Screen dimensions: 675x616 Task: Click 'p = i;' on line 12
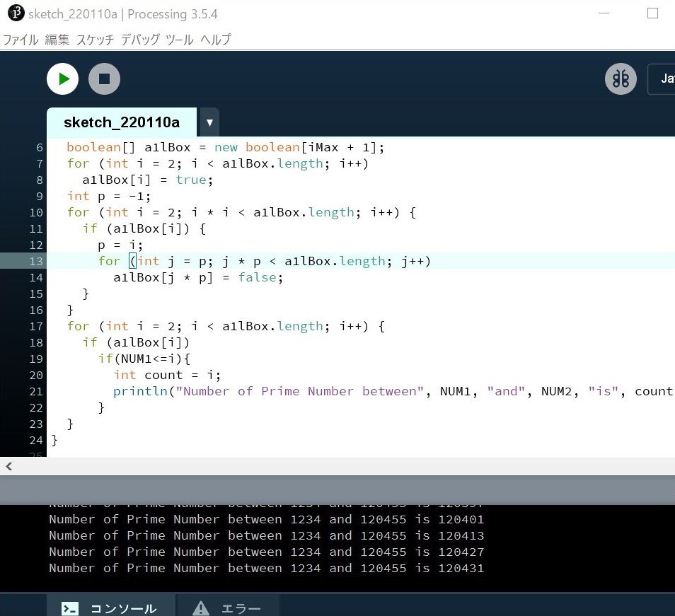click(x=120, y=245)
